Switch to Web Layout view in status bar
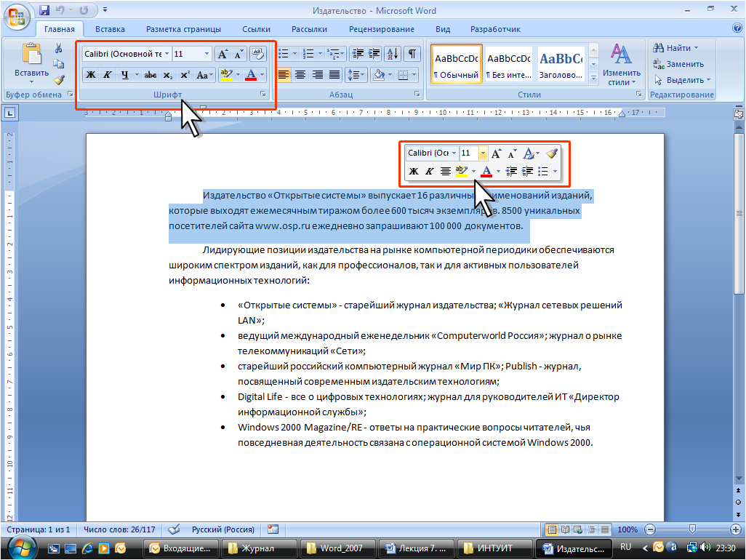 pyautogui.click(x=578, y=529)
